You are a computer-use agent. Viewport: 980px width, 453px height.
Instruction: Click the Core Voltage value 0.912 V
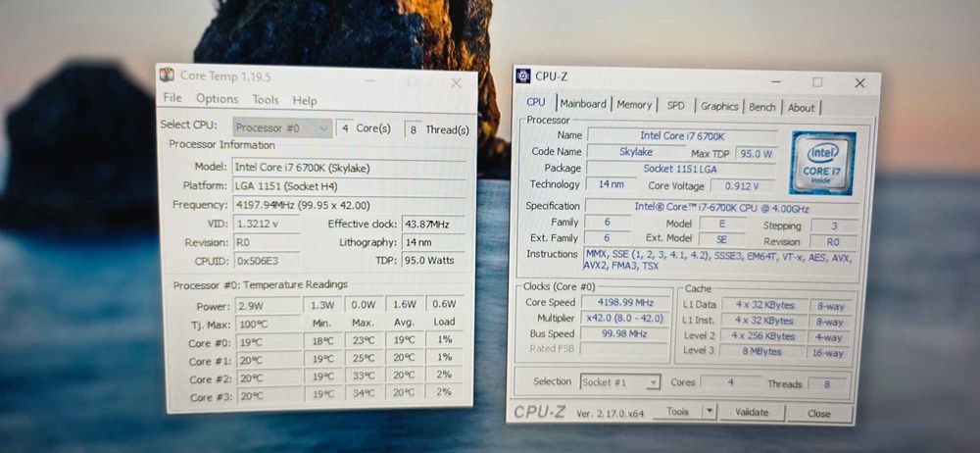point(742,186)
